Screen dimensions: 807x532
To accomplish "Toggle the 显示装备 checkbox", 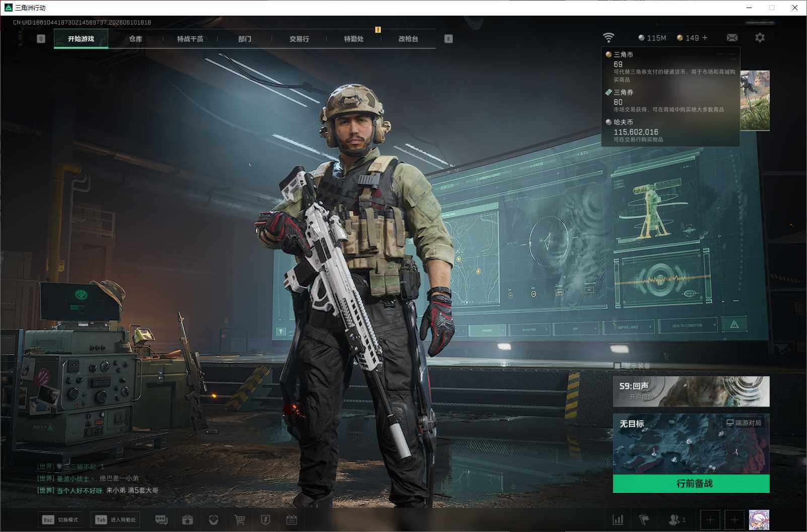I will [617, 366].
